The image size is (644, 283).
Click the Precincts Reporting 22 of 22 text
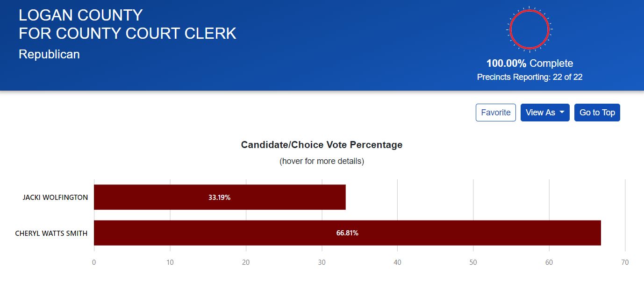(x=530, y=77)
